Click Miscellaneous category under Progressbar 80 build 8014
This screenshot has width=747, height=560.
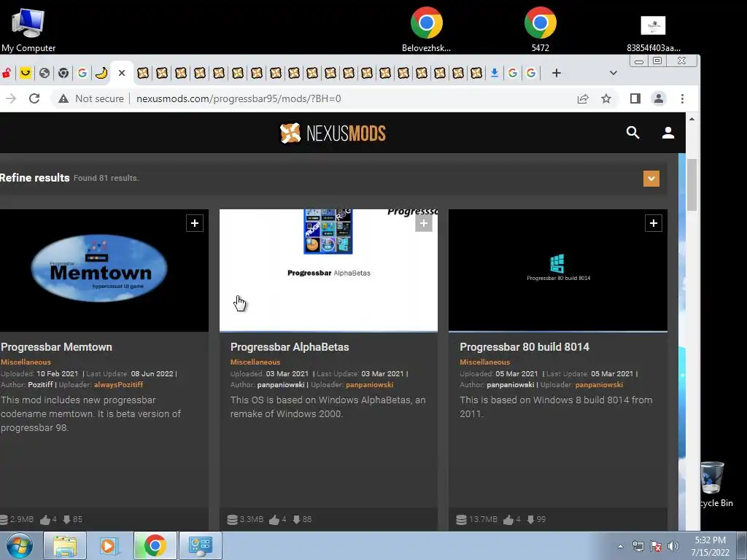[x=485, y=362]
